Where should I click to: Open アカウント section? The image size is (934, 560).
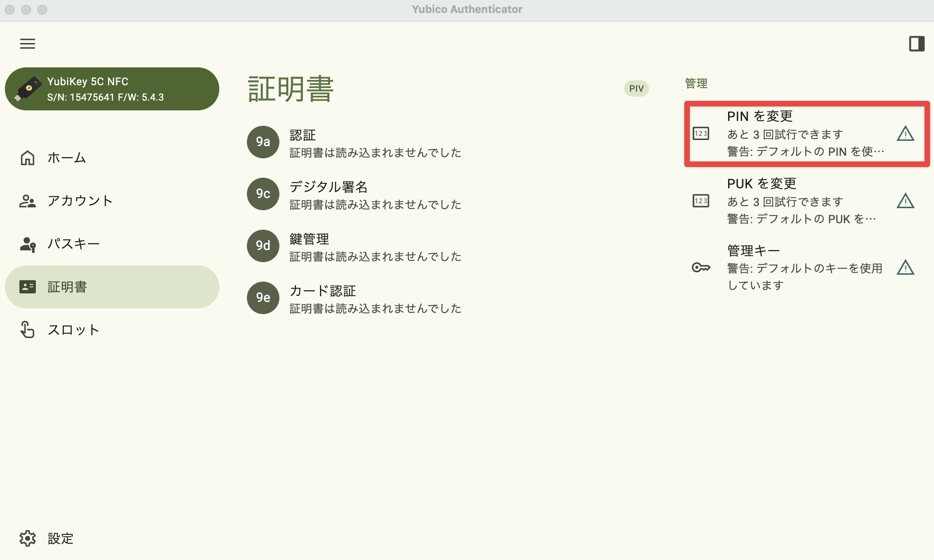(x=112, y=200)
